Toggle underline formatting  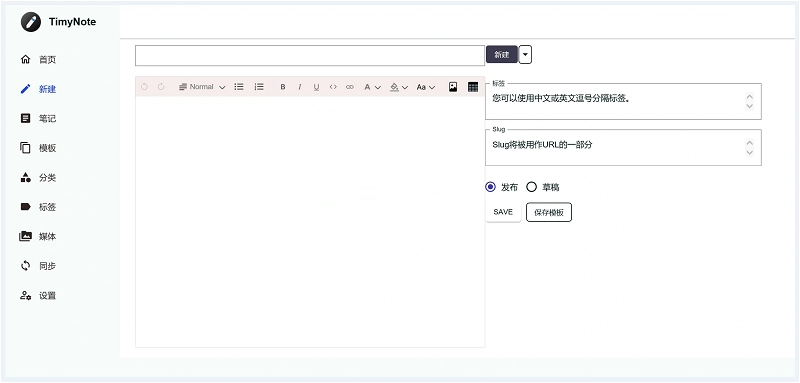[x=316, y=87]
